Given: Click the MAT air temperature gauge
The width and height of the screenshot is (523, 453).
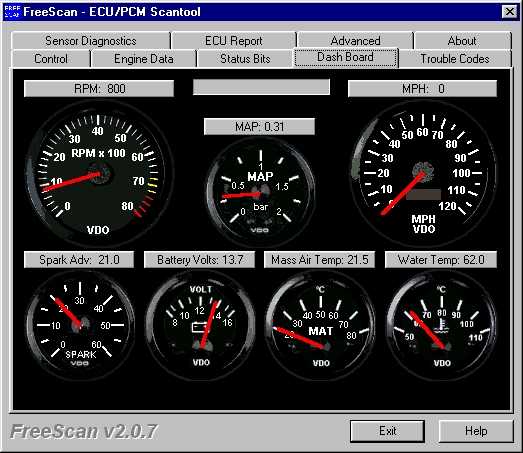Looking at the screenshot, I should [x=321, y=325].
